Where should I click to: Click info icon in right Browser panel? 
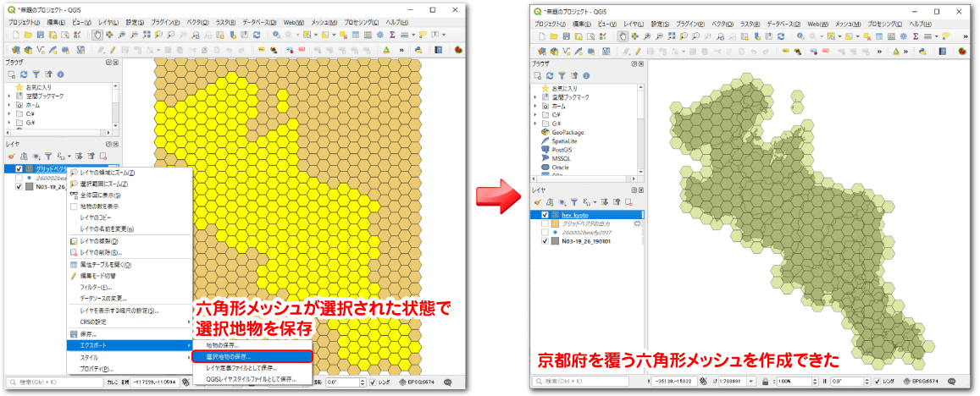pos(585,75)
